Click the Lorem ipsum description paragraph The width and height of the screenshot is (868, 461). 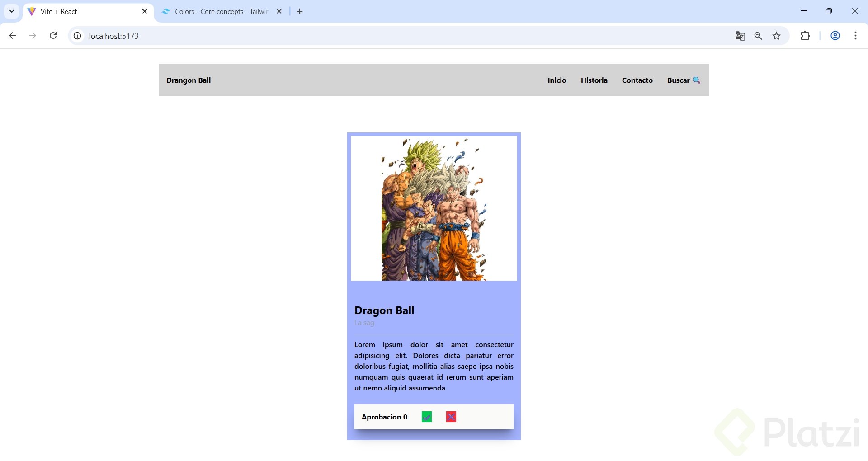[434, 366]
